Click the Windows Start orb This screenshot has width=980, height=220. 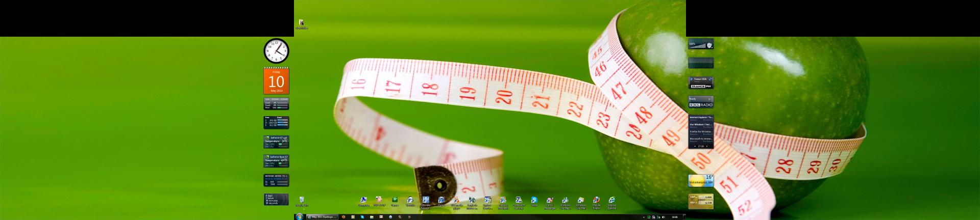coord(299,216)
